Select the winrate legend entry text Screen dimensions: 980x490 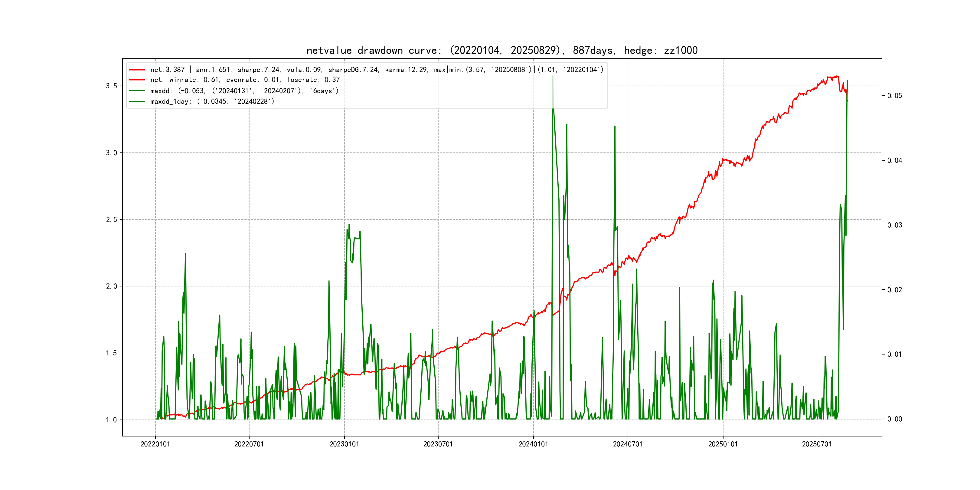[x=245, y=80]
